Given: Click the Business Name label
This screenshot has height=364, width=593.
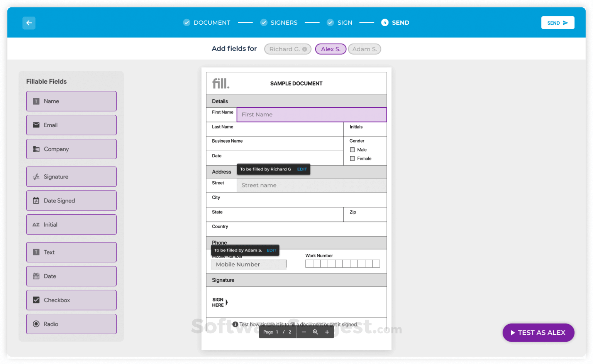Looking at the screenshot, I should coord(227,141).
